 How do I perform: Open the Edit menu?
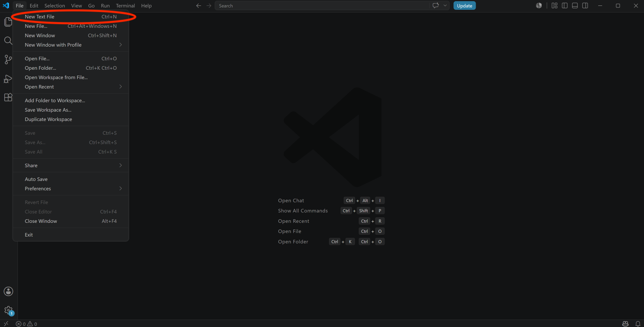click(34, 5)
